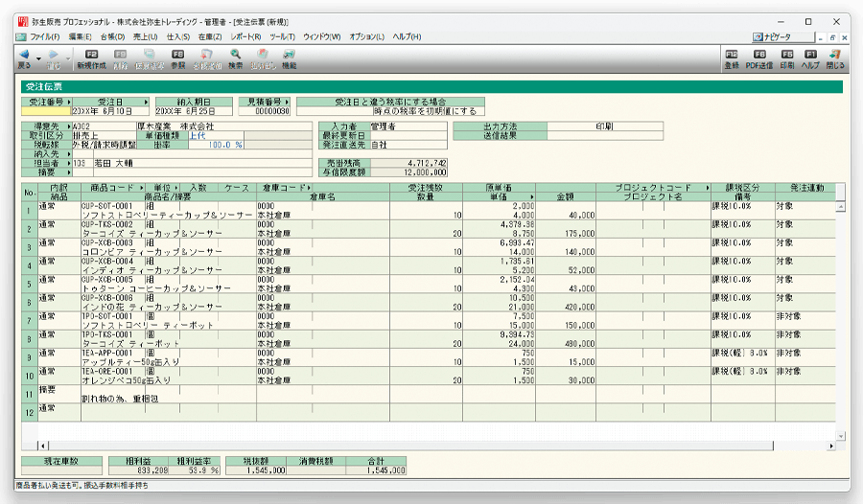Click the table scrollbar up arrow

click(840, 207)
